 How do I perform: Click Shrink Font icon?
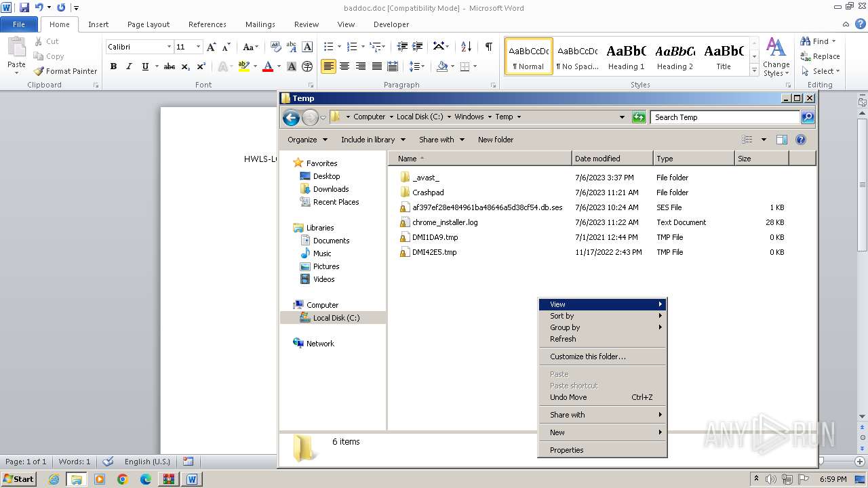(x=227, y=47)
